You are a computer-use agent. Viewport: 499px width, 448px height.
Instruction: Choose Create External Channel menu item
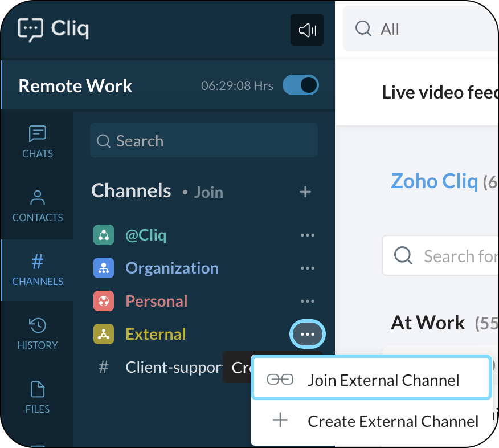pos(371,421)
